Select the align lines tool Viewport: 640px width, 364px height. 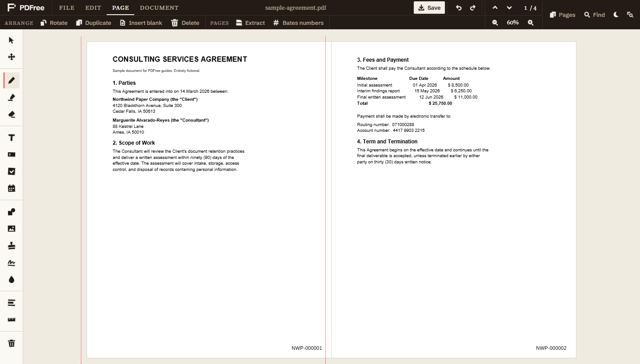pyautogui.click(x=12, y=303)
